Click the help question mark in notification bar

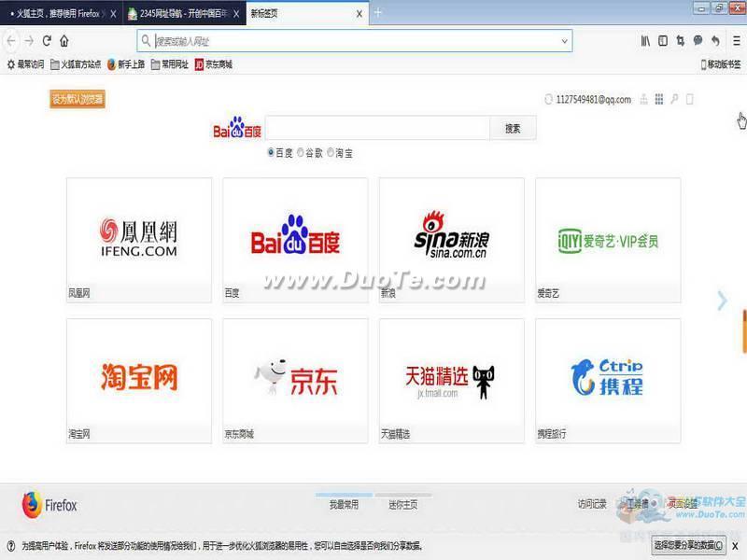[x=11, y=546]
